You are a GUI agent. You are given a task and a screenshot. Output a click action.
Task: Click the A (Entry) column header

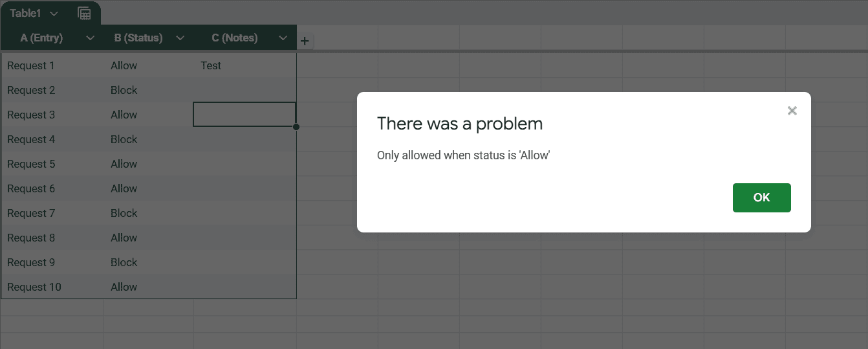coord(41,38)
